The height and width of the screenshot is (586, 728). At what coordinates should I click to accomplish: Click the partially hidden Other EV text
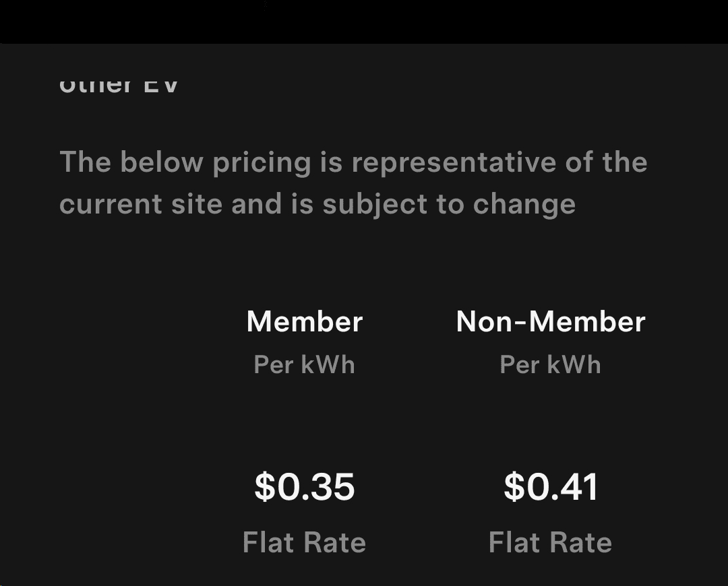click(119, 86)
